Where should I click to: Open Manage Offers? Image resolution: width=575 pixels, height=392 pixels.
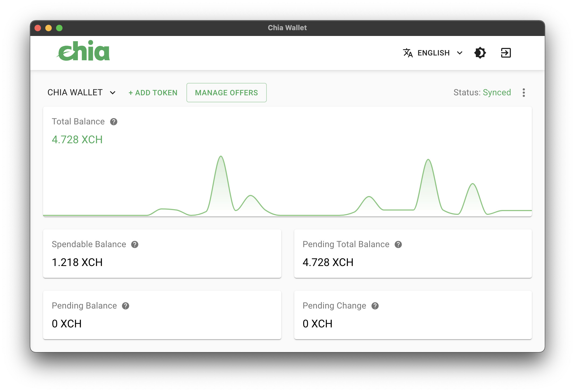click(x=226, y=93)
